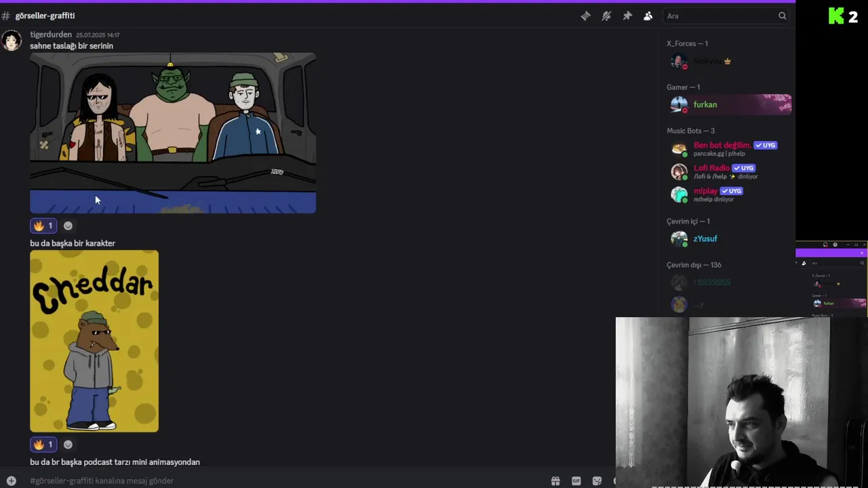Click message 'bu da br başka podcast tarzı mini animasyondan'
Image resolution: width=868 pixels, height=488 pixels.
coord(115,462)
